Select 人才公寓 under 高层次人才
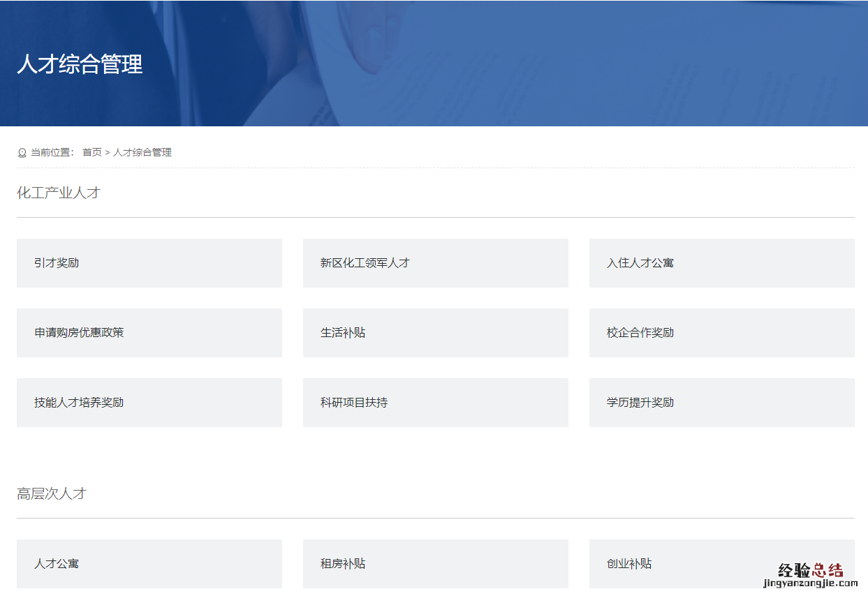868x596 pixels. (x=149, y=563)
